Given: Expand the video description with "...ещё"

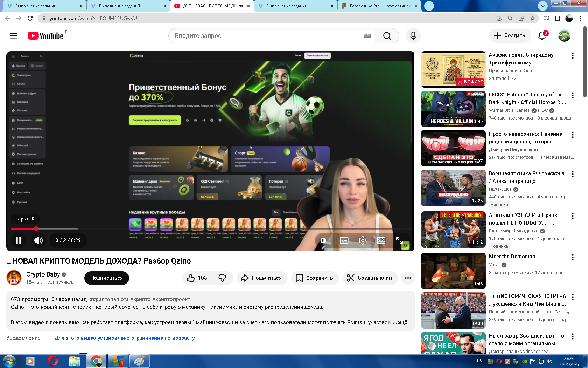Looking at the screenshot, I should (400, 322).
